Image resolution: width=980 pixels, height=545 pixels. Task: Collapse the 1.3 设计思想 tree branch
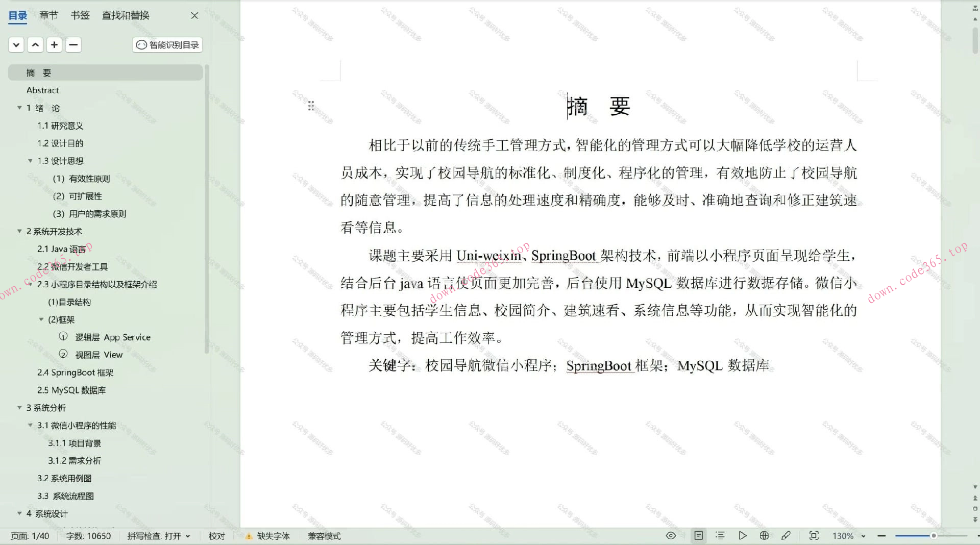(31, 161)
